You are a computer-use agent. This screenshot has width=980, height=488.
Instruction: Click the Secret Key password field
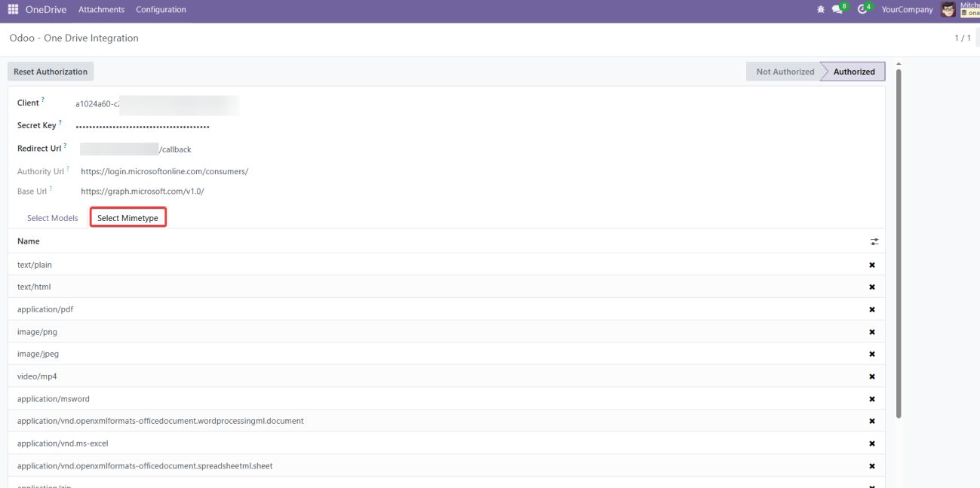(143, 126)
